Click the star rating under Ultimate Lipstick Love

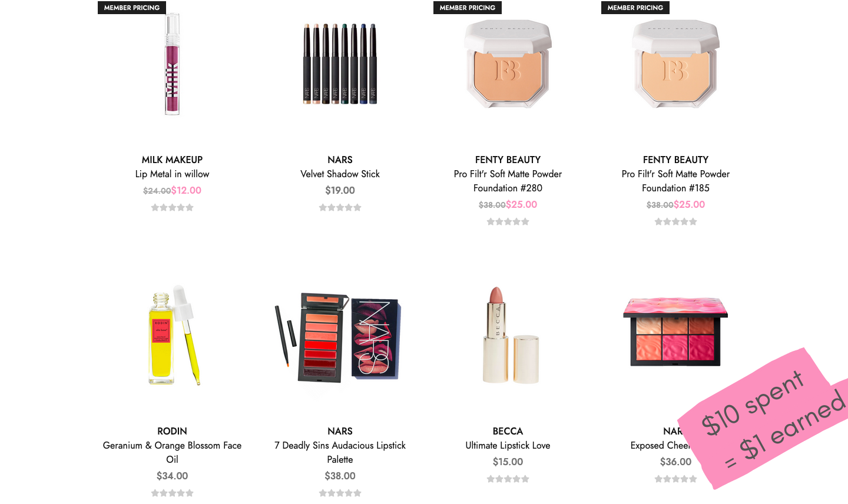(508, 479)
